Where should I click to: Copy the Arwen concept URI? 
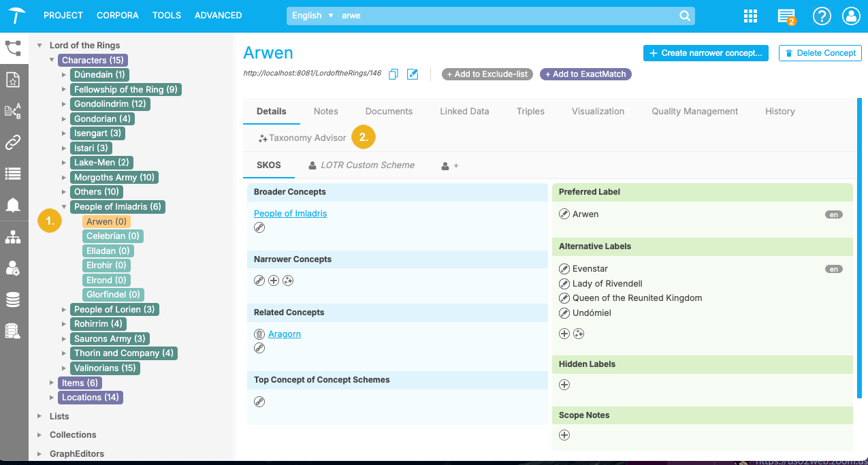click(393, 74)
